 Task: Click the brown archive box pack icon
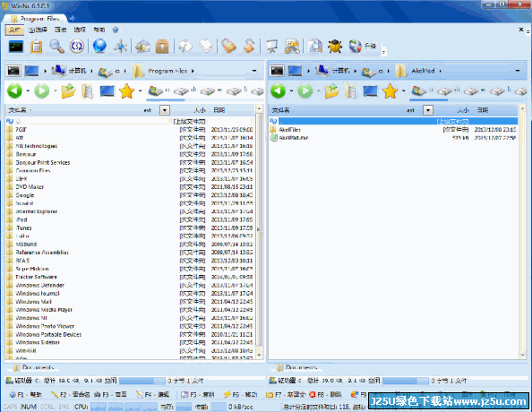tap(162, 47)
